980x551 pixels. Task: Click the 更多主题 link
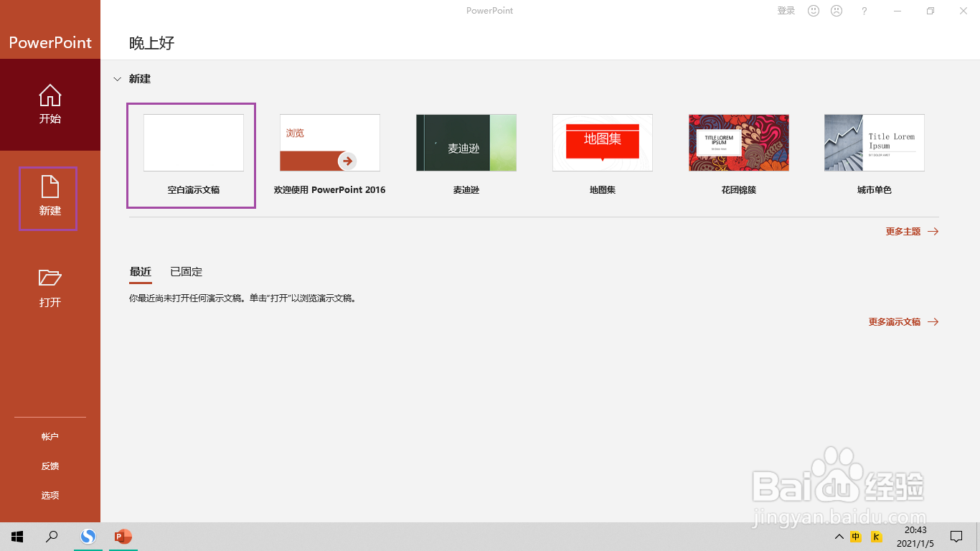[x=913, y=232]
